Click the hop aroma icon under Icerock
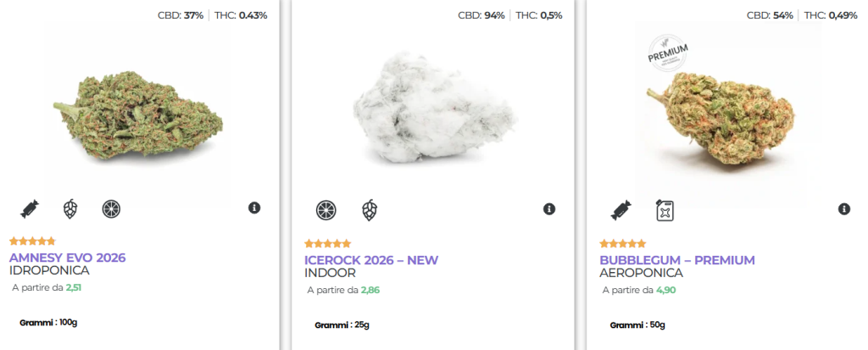The height and width of the screenshot is (350, 868). pos(369,209)
